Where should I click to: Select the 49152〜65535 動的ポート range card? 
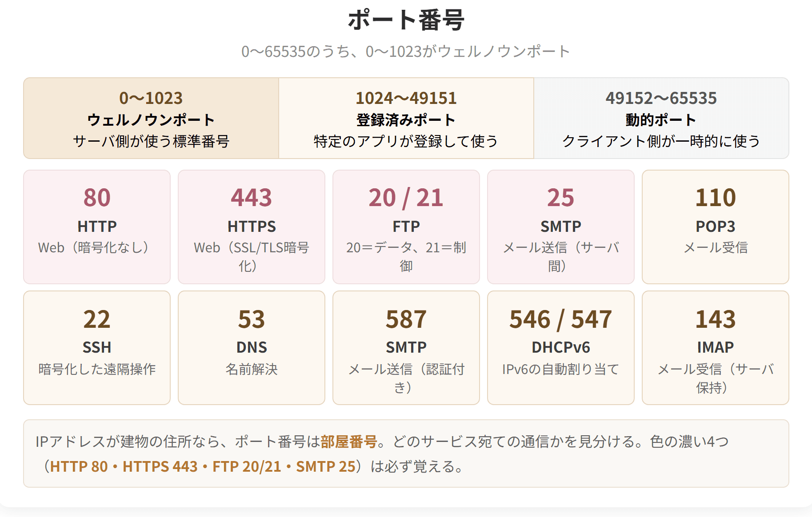661,118
